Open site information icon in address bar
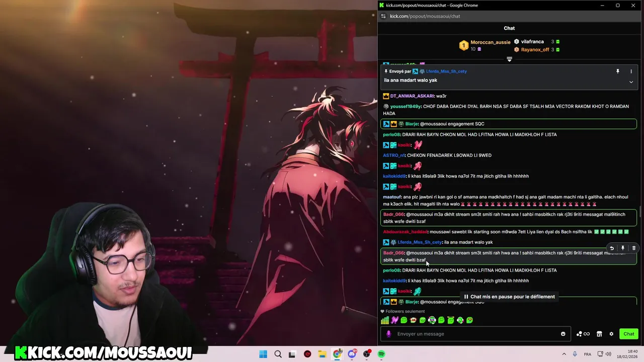 (x=383, y=16)
